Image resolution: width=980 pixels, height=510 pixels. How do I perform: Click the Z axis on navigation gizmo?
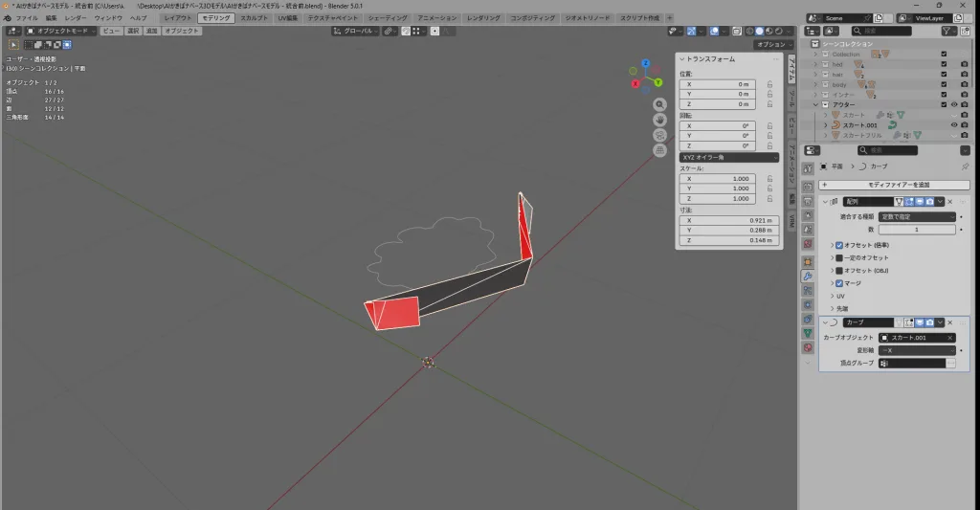pyautogui.click(x=646, y=64)
